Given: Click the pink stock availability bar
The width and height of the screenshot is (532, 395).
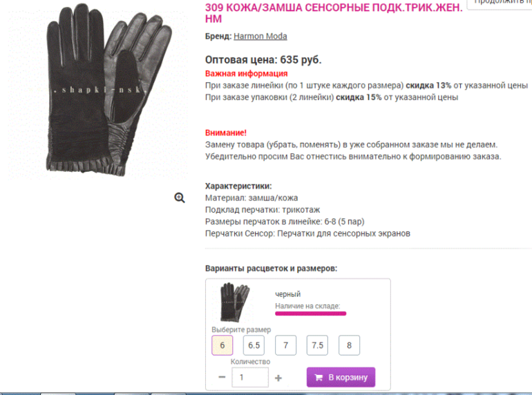Looking at the screenshot, I should click(x=310, y=313).
